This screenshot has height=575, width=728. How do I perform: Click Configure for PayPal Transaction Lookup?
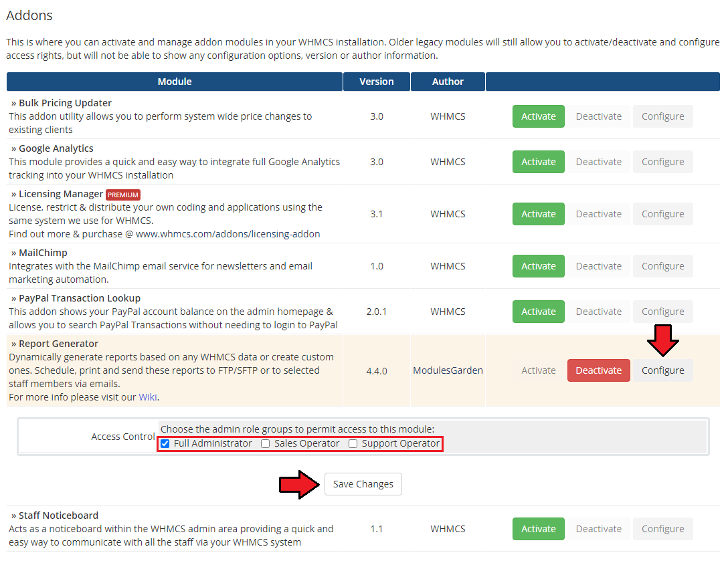point(662,312)
